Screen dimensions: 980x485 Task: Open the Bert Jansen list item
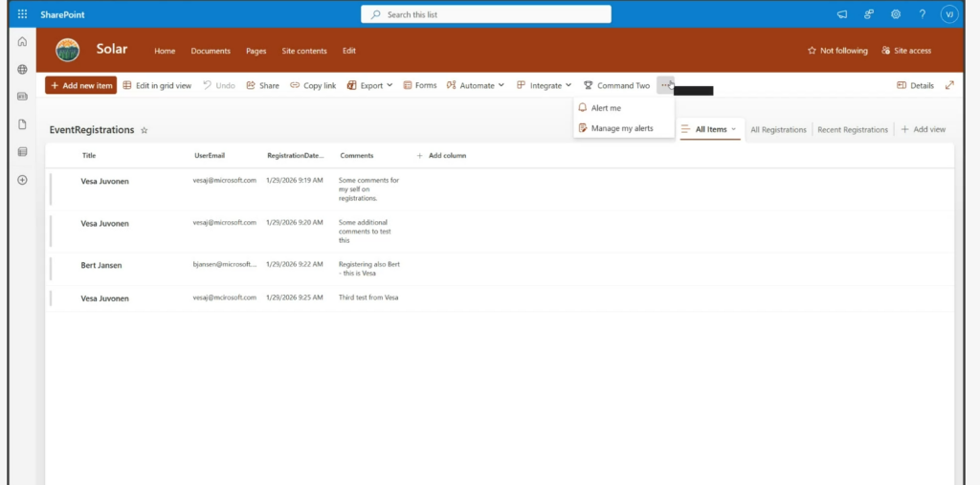[x=101, y=265]
